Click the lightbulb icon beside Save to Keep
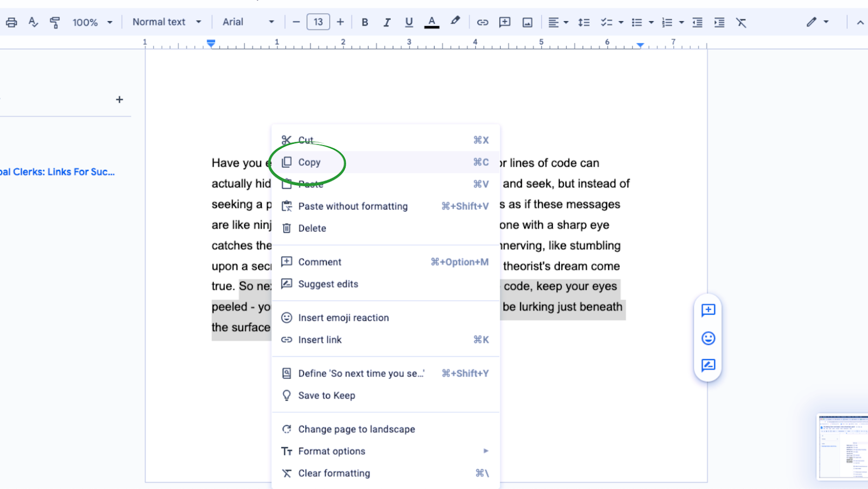The width and height of the screenshot is (868, 489). coord(286,396)
